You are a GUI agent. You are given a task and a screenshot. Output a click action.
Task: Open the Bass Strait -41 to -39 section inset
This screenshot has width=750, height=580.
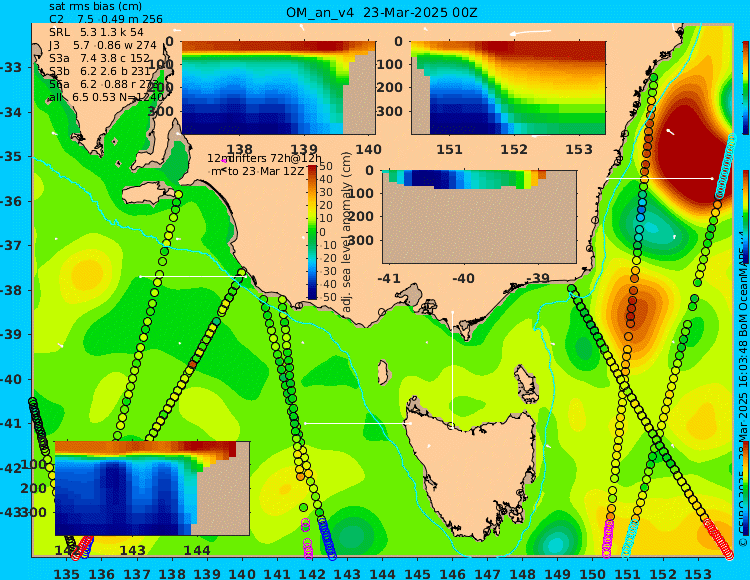(479, 217)
